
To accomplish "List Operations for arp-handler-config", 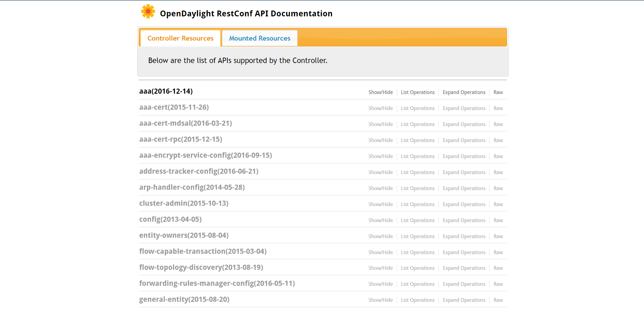I will pyautogui.click(x=418, y=188).
